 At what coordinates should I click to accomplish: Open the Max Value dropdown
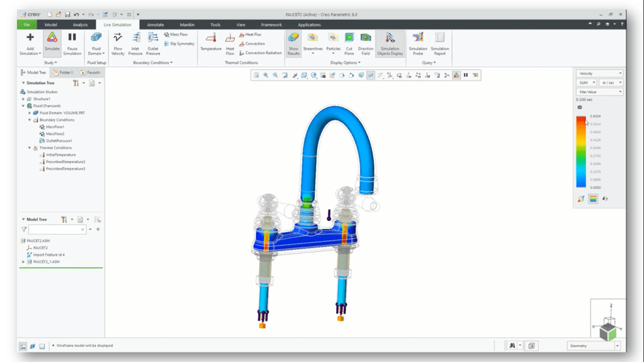(x=599, y=92)
